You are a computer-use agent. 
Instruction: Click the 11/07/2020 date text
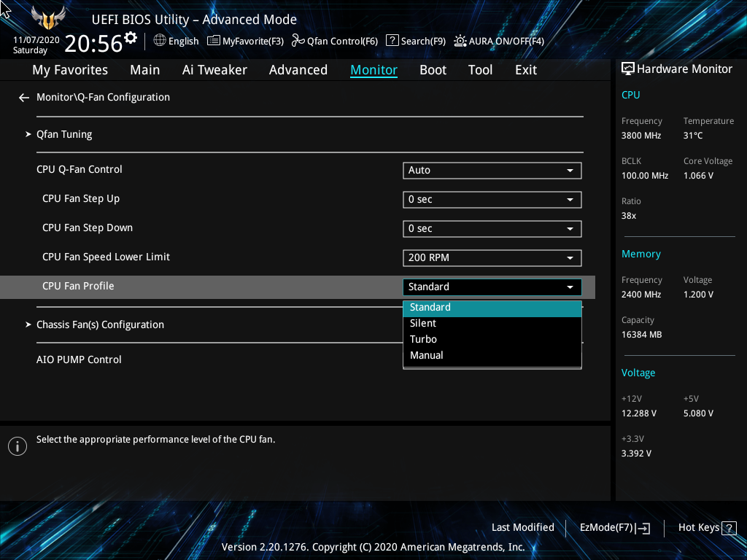(36, 40)
